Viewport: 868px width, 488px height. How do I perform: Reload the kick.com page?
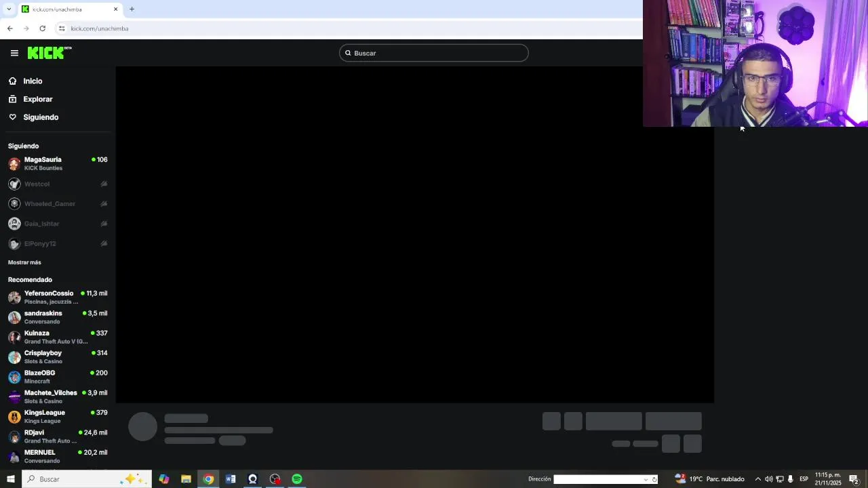(42, 28)
